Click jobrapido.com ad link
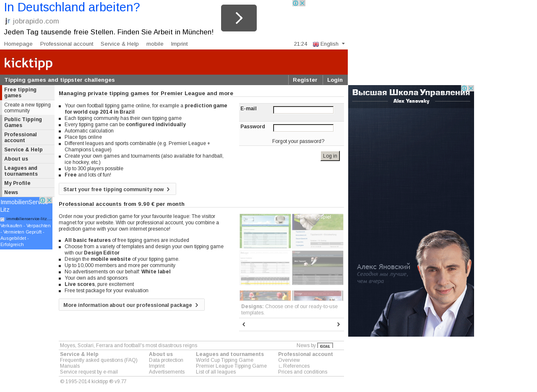 pos(36,21)
